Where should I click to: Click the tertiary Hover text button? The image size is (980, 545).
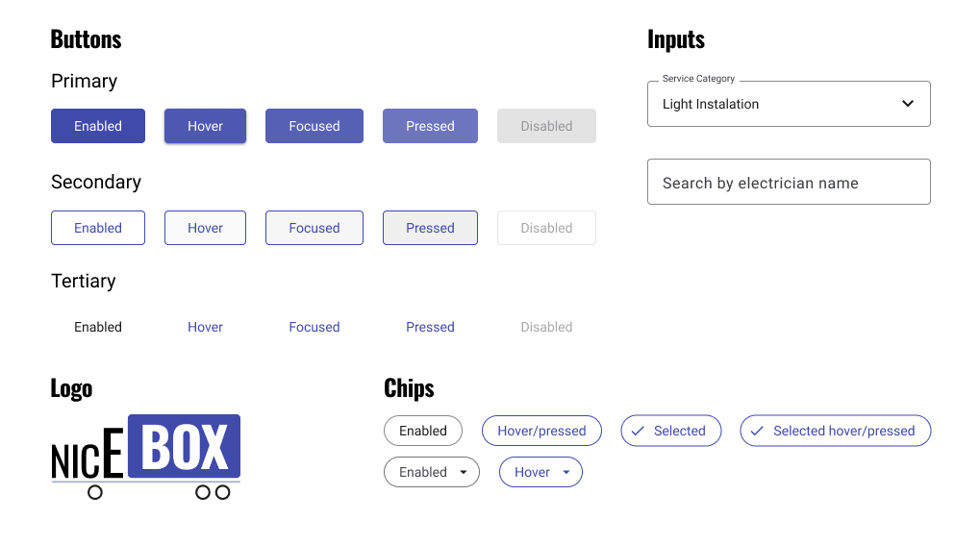click(205, 327)
